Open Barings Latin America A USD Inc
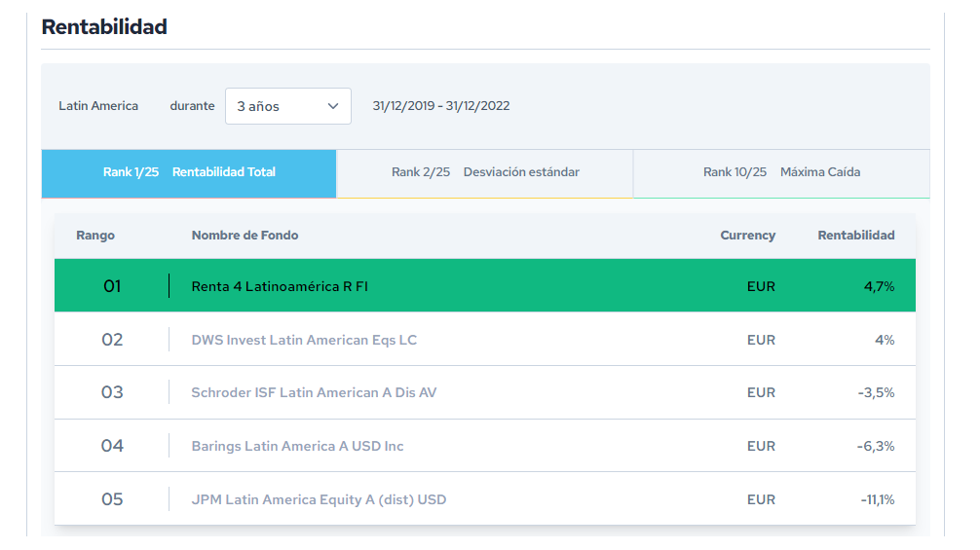Image resolution: width=980 pixels, height=550 pixels. [297, 446]
